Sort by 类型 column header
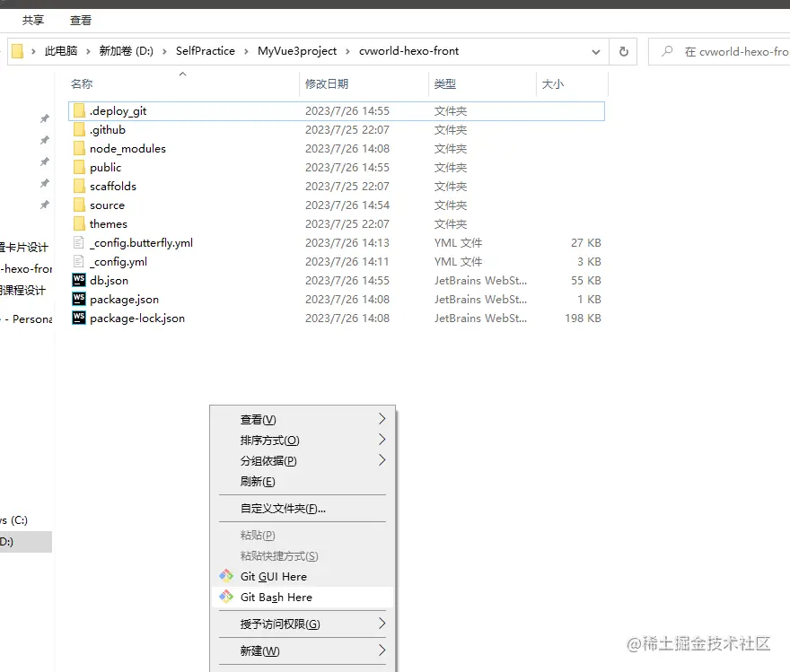Screen dimensions: 790x672 pyautogui.click(x=445, y=84)
